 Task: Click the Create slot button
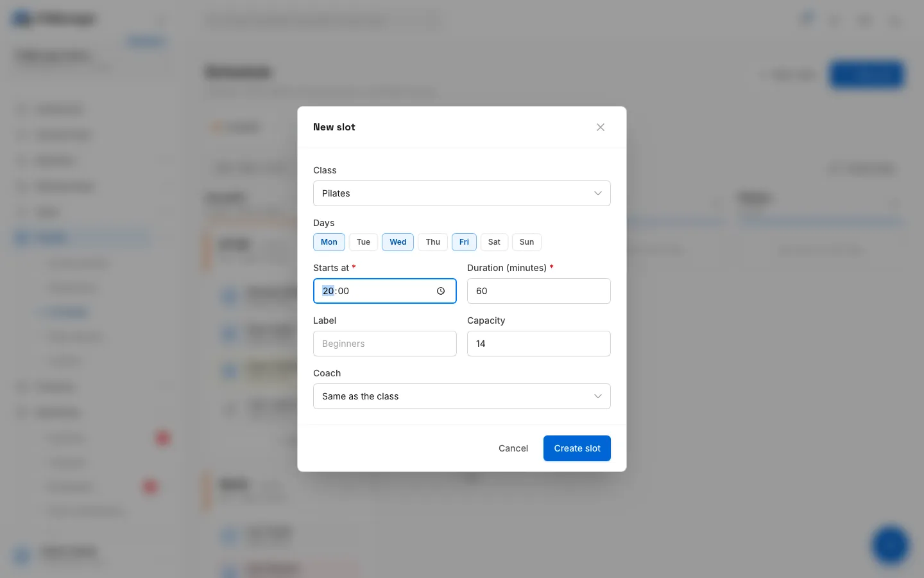[x=577, y=448]
